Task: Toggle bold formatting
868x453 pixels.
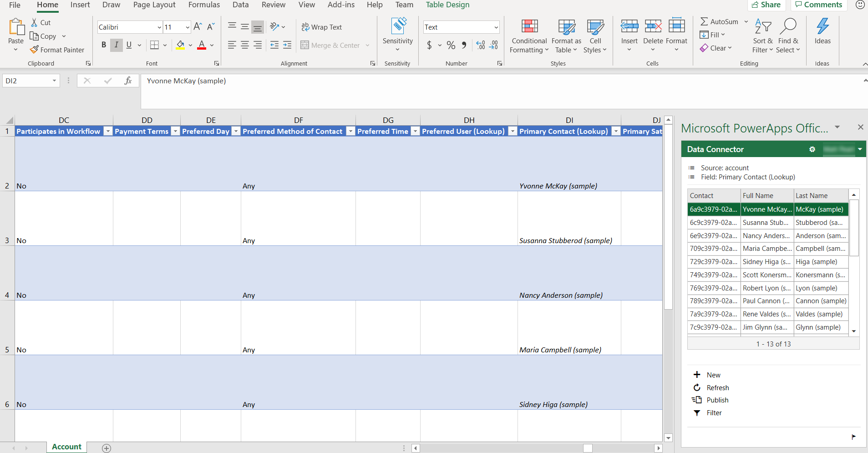Action: [103, 45]
